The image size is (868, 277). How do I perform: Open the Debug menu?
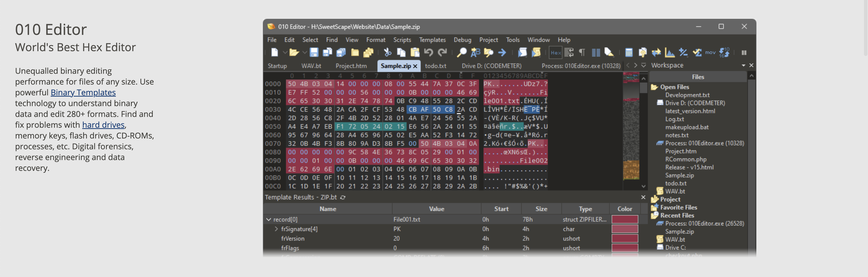462,40
